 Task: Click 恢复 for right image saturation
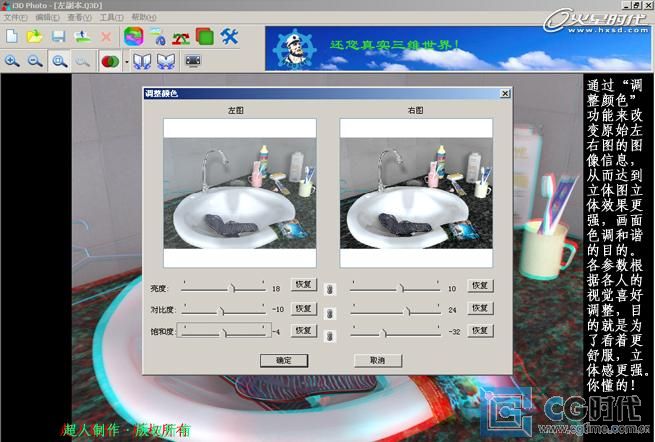[480, 330]
